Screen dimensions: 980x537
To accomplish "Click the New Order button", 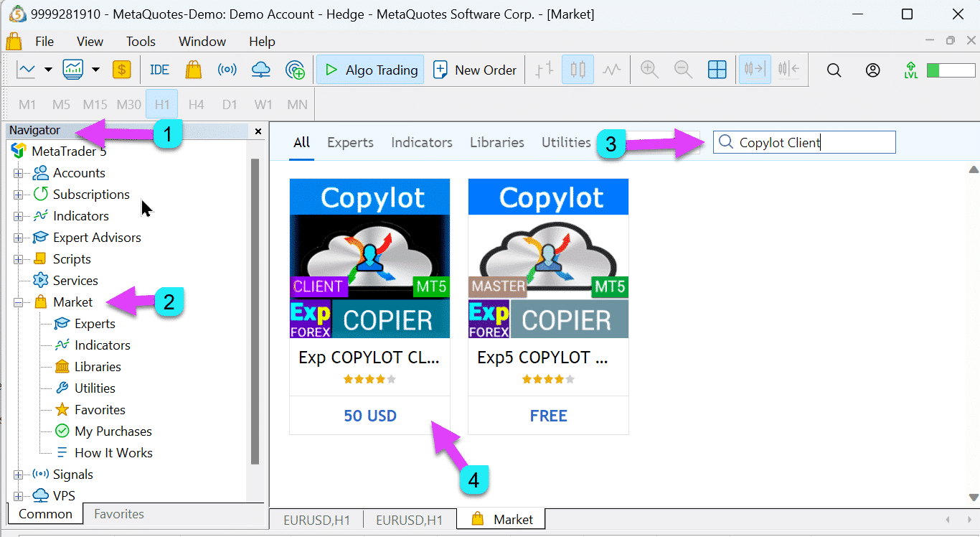I will [475, 70].
